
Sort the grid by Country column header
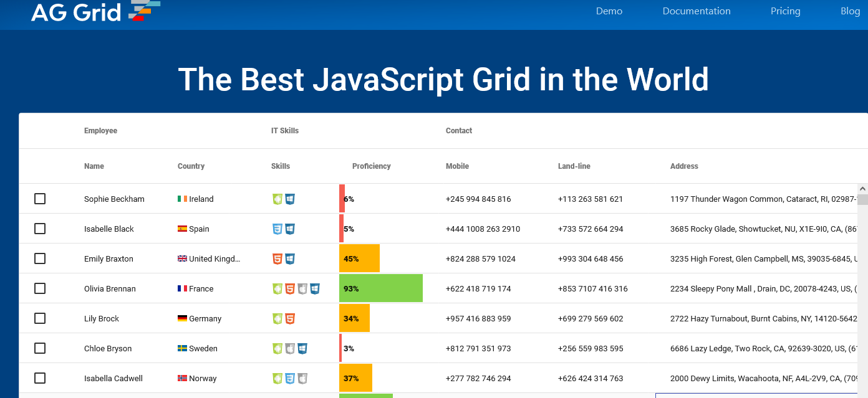pyautogui.click(x=191, y=166)
